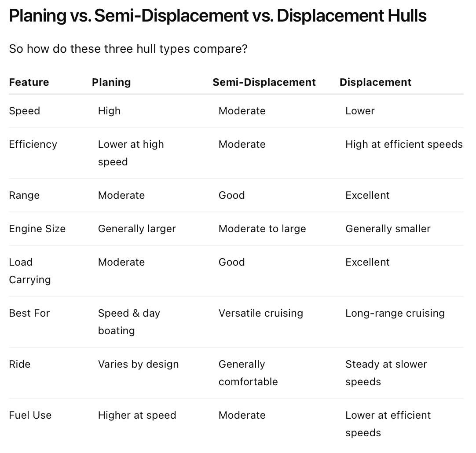Click the 'Higher at speed' cell
The image size is (476, 453).
[x=137, y=415]
